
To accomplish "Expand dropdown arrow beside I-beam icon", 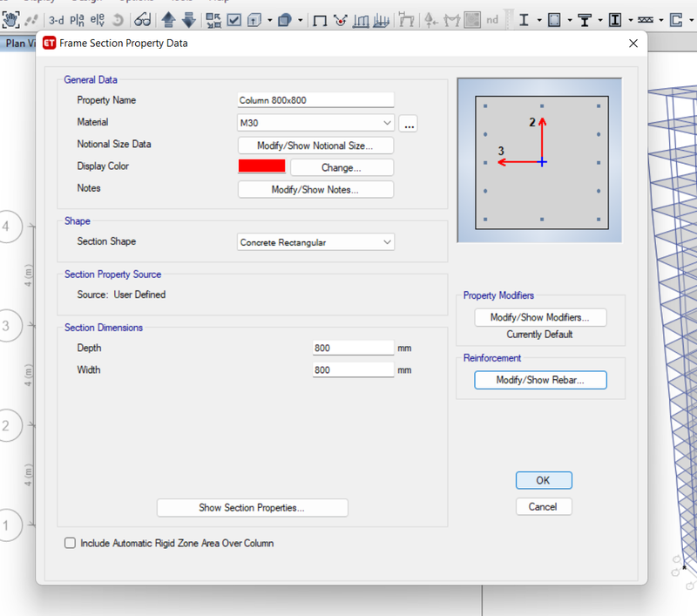I will pyautogui.click(x=539, y=20).
